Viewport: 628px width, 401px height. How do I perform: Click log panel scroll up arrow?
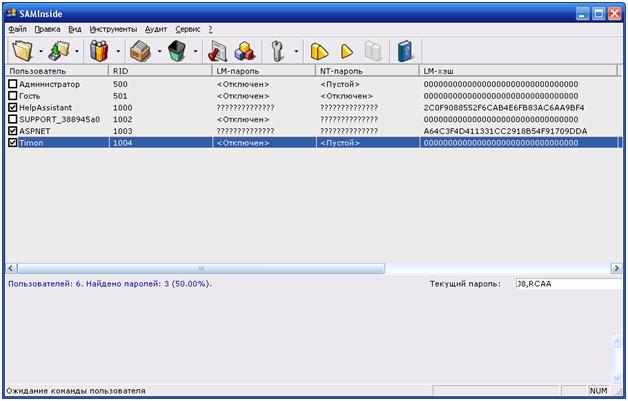(617, 341)
